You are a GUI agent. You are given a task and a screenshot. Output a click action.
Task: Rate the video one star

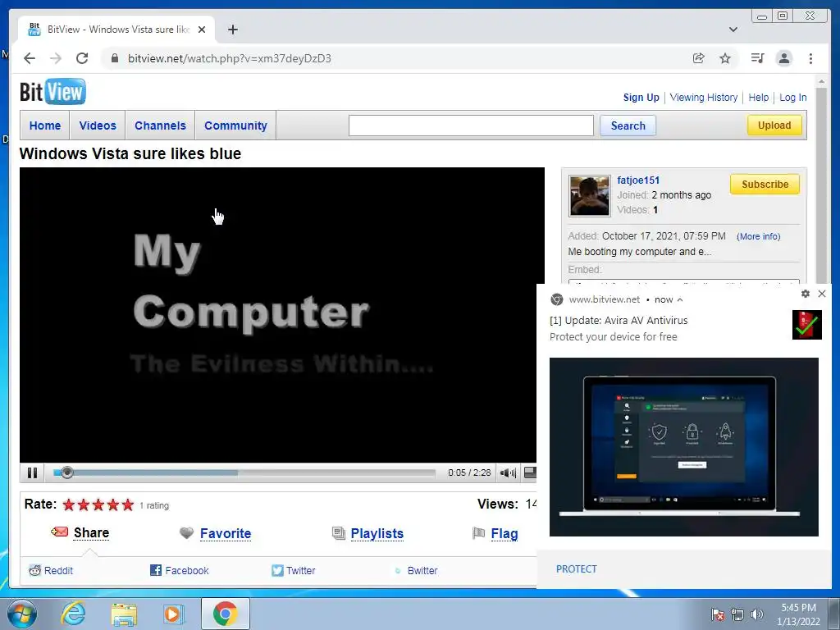click(x=69, y=504)
